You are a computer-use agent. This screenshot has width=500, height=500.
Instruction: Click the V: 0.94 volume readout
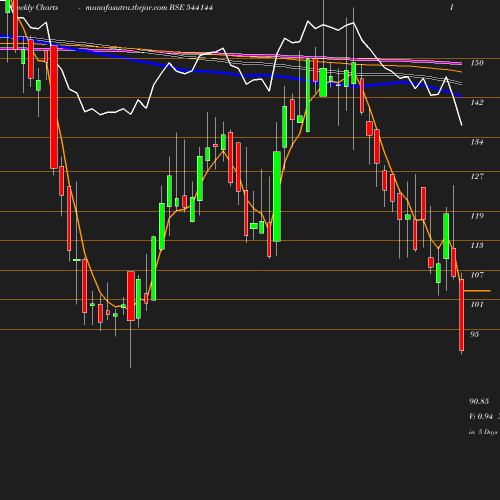coord(481,416)
